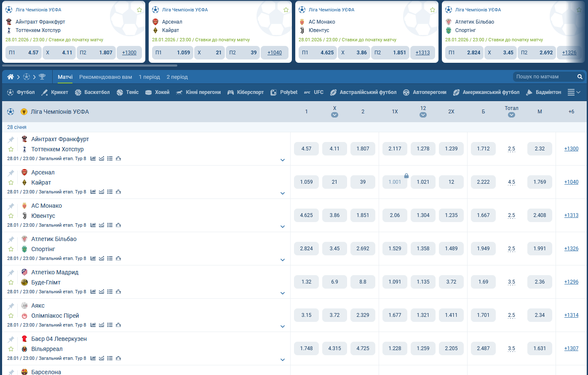Screen dimensions: 588x375
Task: Expand the more sports hamburger menu
Action: [x=574, y=92]
